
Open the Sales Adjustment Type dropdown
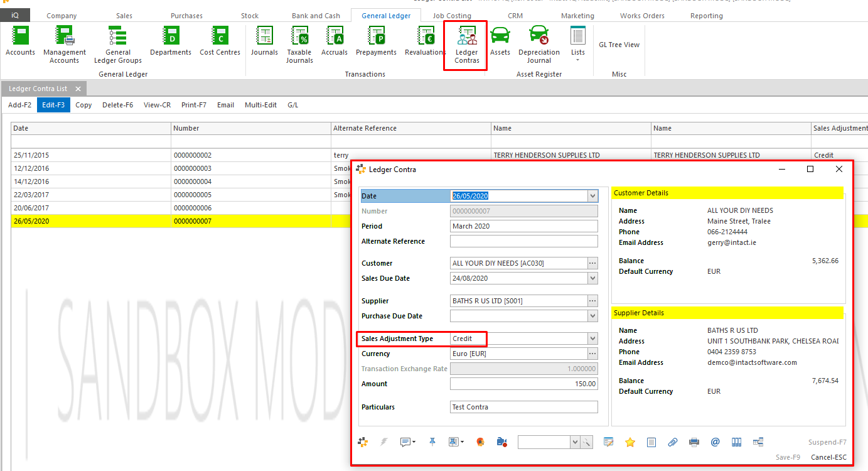click(592, 339)
